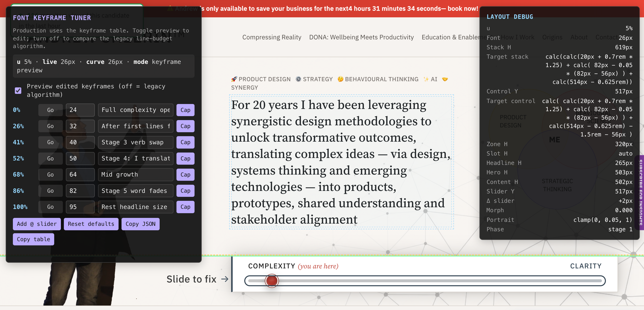Open 'Compressing Reality' nav link
Viewport: 644px width, 310px height.
click(x=272, y=37)
